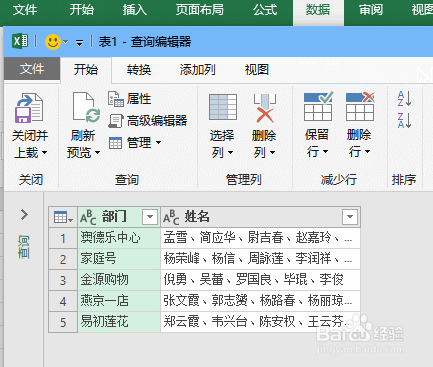The image size is (433, 367).
Task: Select row number 2
Action: pyautogui.click(x=63, y=259)
